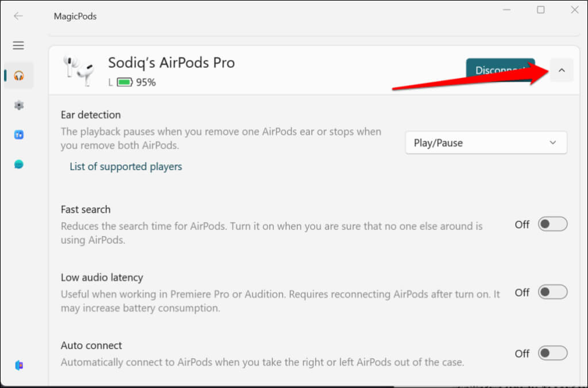Viewport: 588px width, 388px height.
Task: Collapse the AirPods Pro settings panel
Action: pyautogui.click(x=562, y=71)
